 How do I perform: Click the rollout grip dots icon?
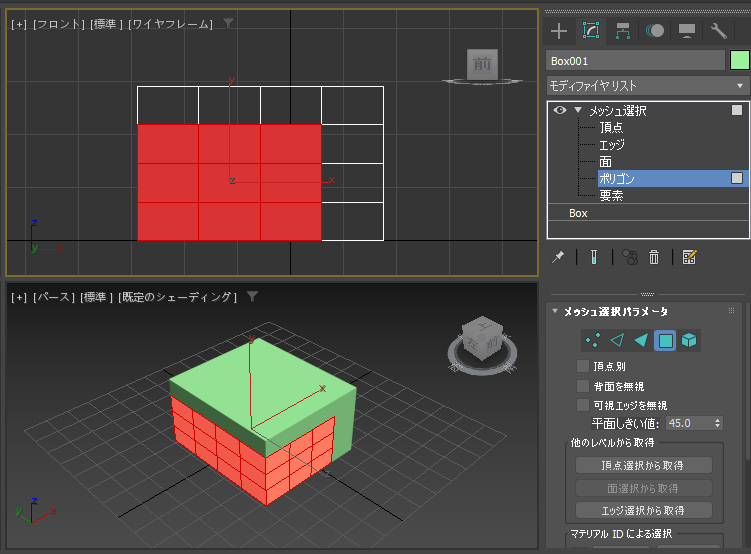click(x=731, y=311)
